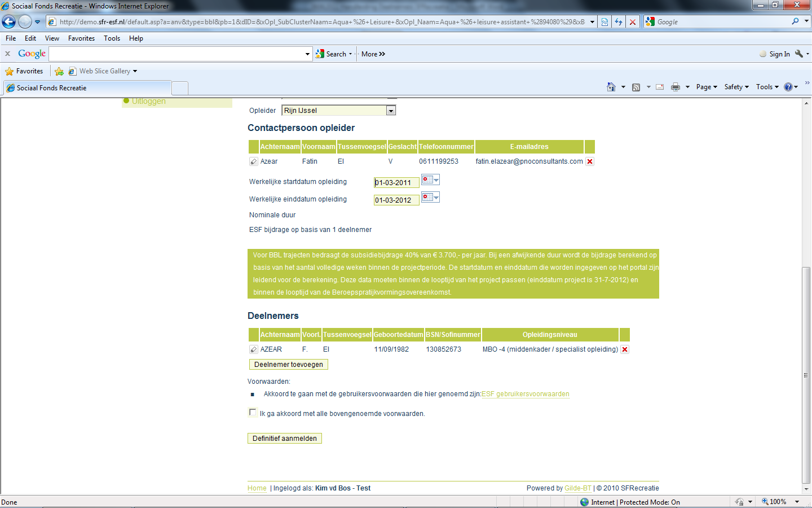Open a new blank tab
Screen dimensions: 812x508
click(x=179, y=88)
